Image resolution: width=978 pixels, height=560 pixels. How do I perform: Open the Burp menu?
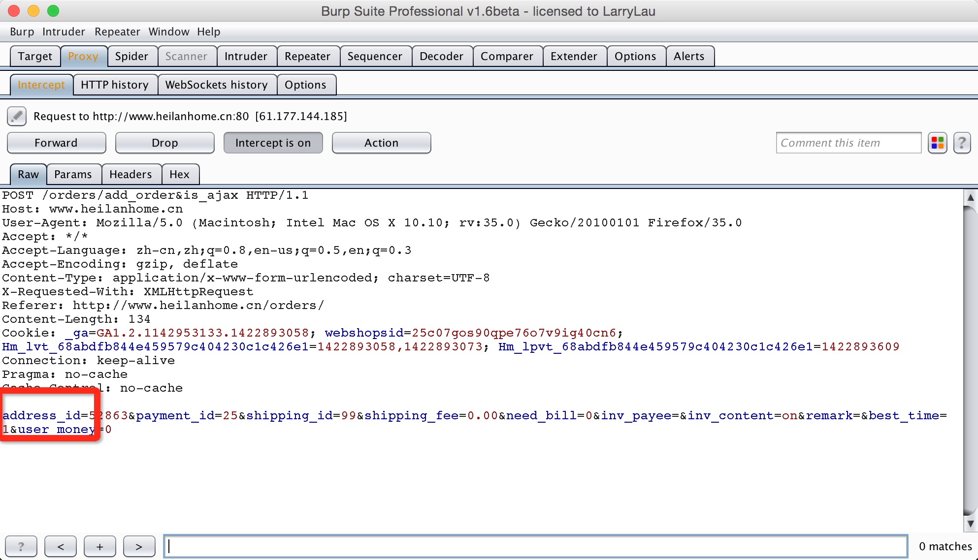click(x=22, y=31)
